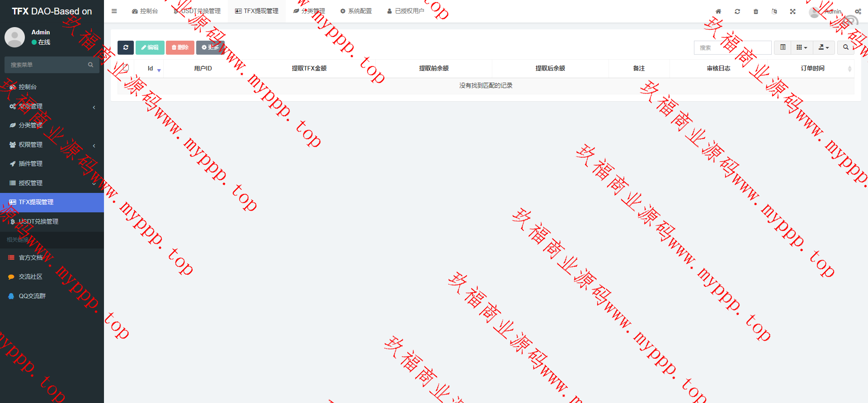The image size is (868, 403).
Task: Toggle sidebar with the hamburger icon
Action: click(x=114, y=11)
